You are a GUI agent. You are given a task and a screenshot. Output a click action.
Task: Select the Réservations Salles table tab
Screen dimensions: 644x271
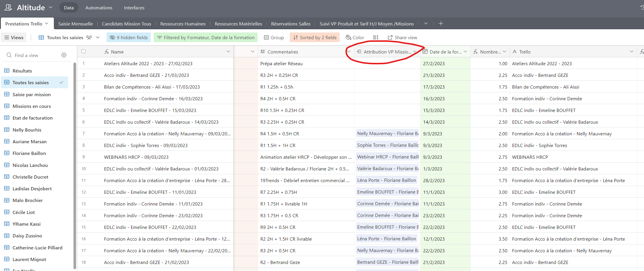[291, 24]
